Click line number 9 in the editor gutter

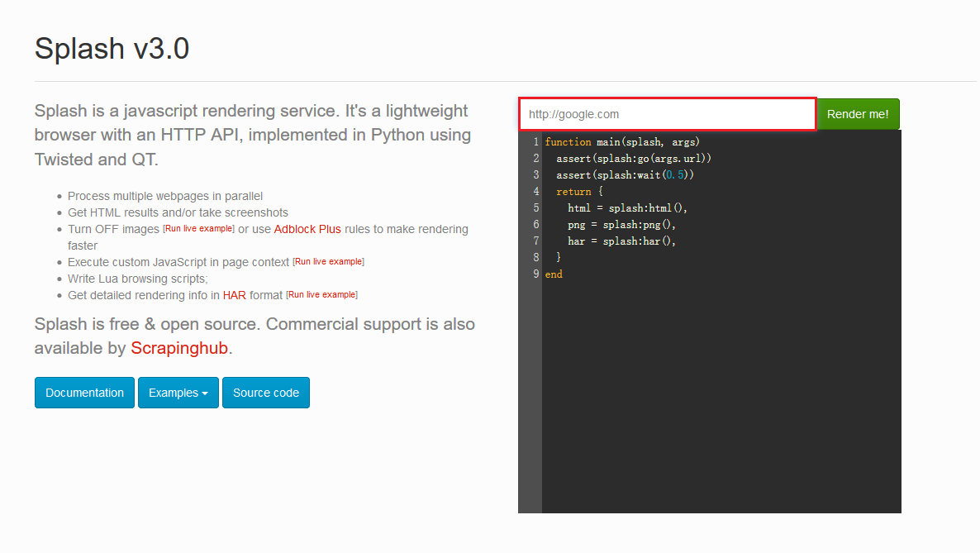point(535,274)
